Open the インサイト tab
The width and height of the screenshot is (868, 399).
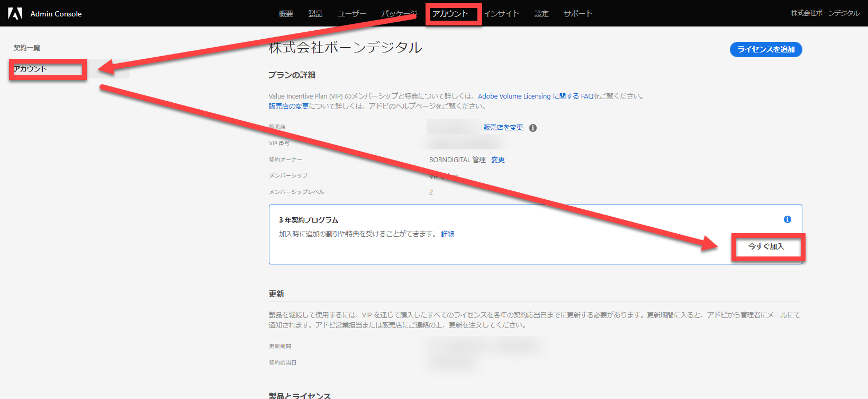[x=501, y=14]
